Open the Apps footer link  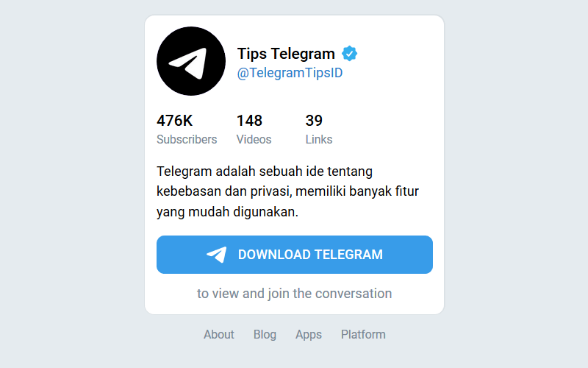point(309,335)
